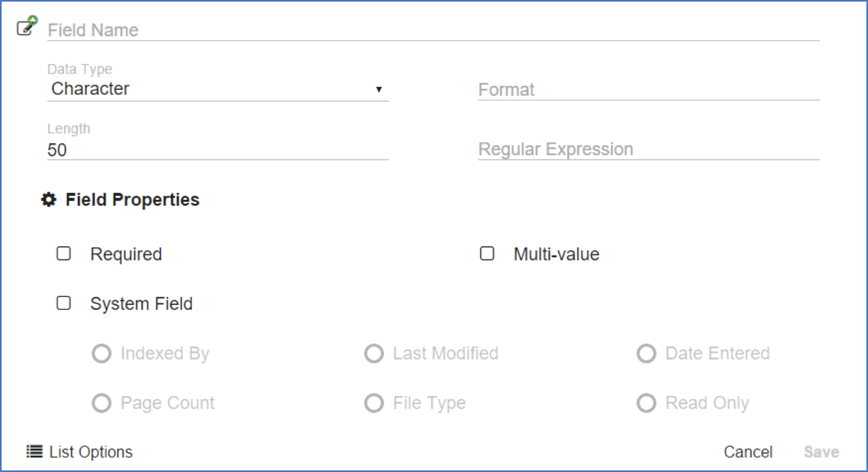This screenshot has width=868, height=472.
Task: Choose the File Type radio option
Action: pyautogui.click(x=374, y=403)
